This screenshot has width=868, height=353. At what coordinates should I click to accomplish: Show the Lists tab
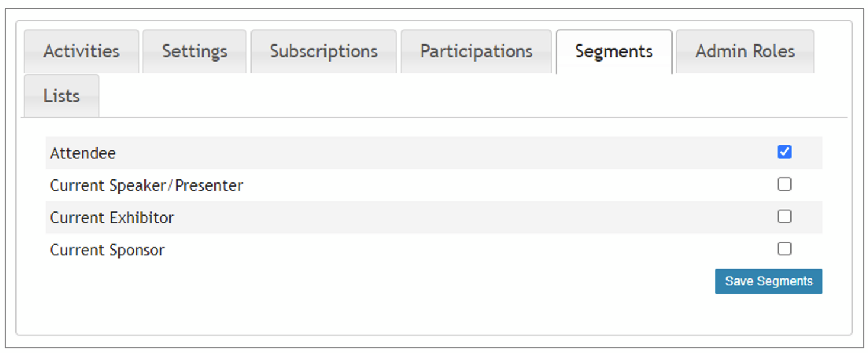point(62,96)
